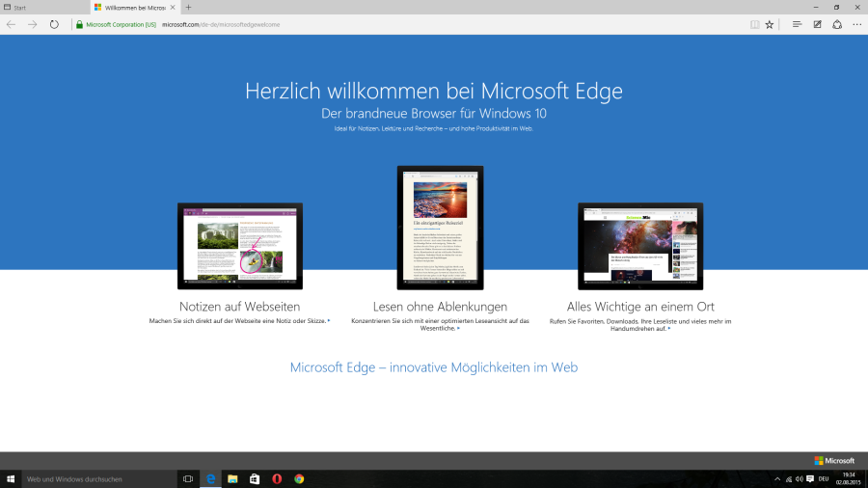Open the Windows Start menu
Viewport: 868px width, 488px height.
(x=11, y=479)
